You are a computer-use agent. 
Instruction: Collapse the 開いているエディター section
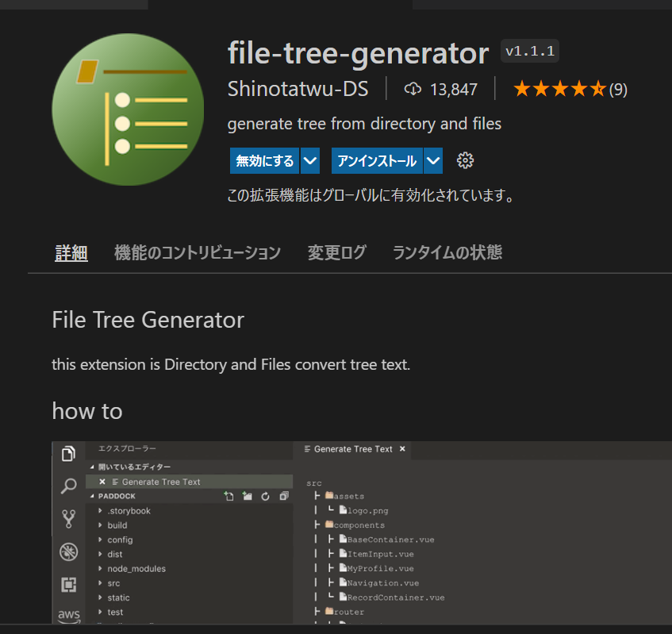point(92,467)
